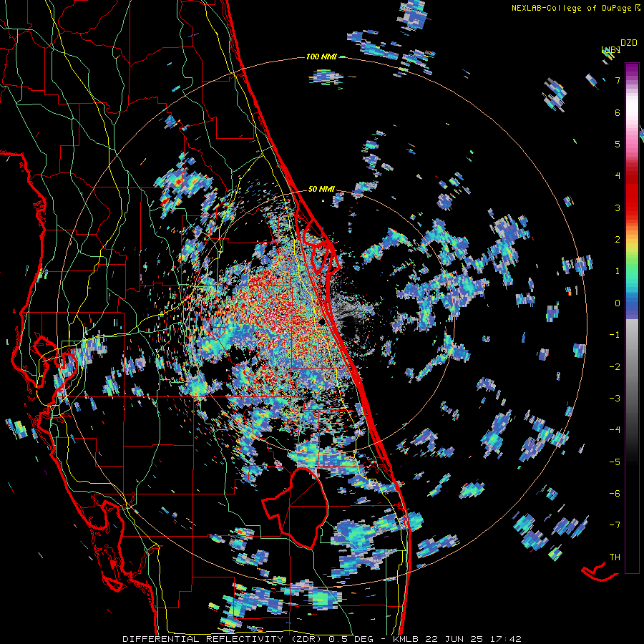Screen dimensions: 644x644
Task: Click the DZD label above the color scale
Action: point(629,43)
